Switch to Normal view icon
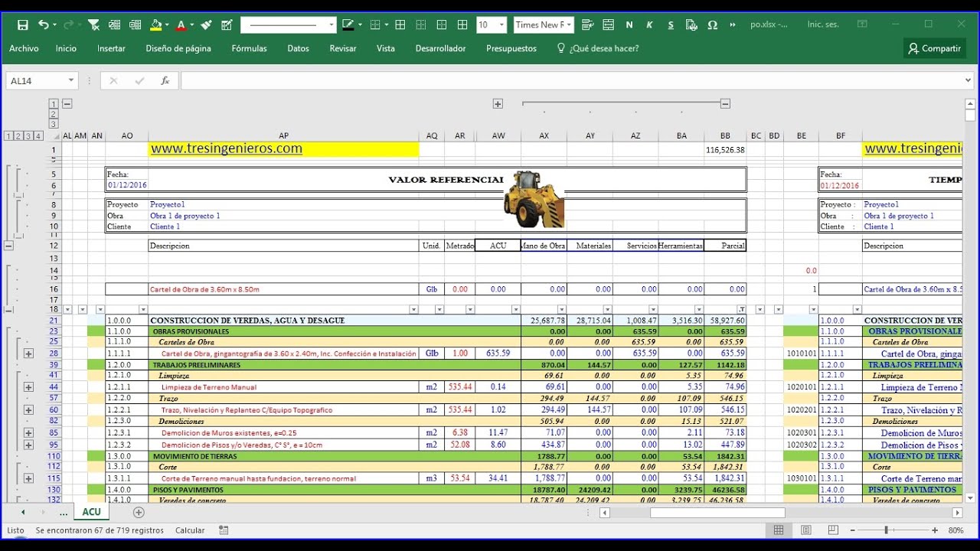The height and width of the screenshot is (551, 980). click(779, 530)
